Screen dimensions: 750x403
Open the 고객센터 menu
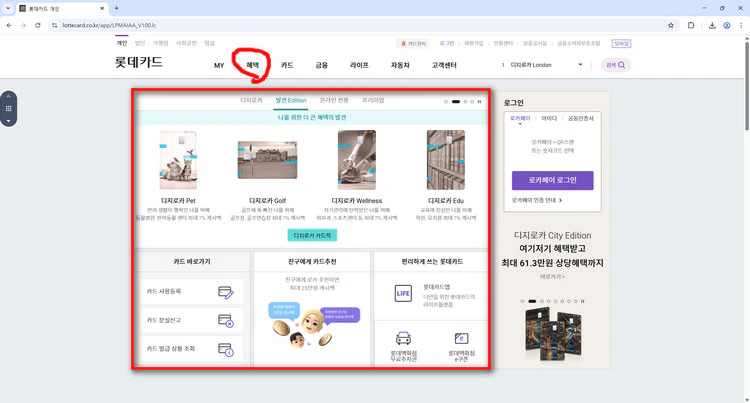444,65
